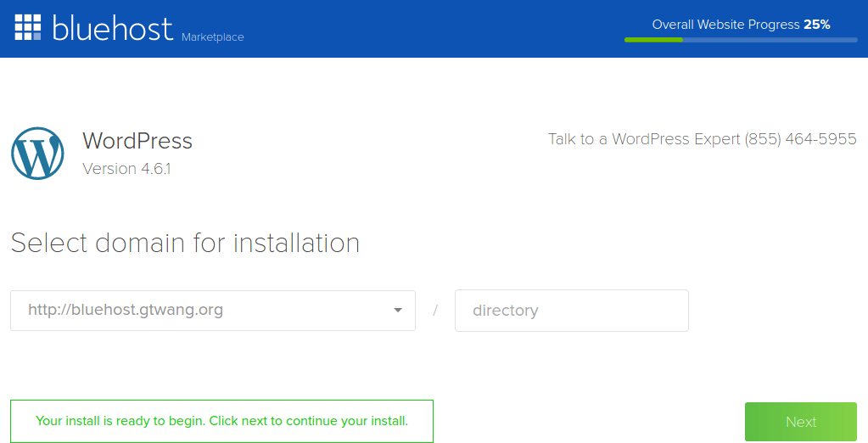Click the Version 4.6.1 label

click(x=126, y=169)
